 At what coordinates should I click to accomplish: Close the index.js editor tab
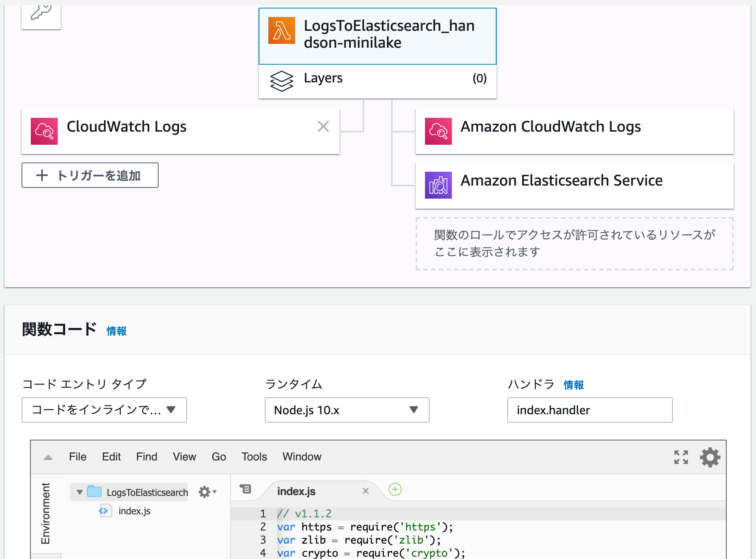[x=366, y=491]
